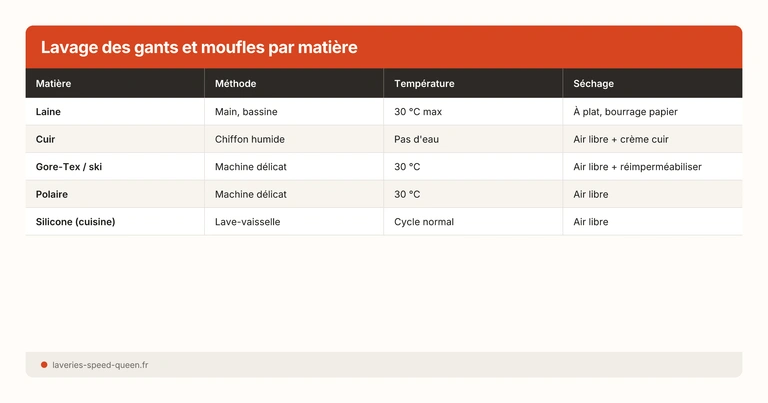Click the 'Température' column header
The width and height of the screenshot is (768, 403).
coord(424,84)
